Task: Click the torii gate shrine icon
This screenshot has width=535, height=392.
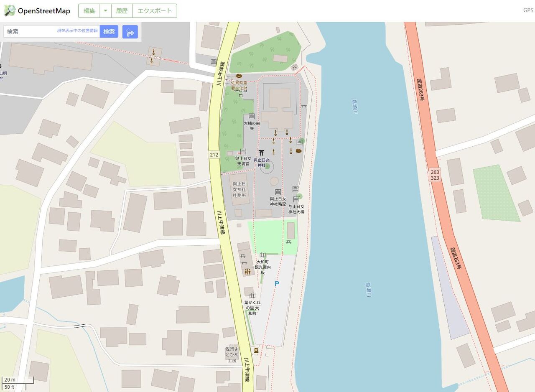Action: pos(262,153)
